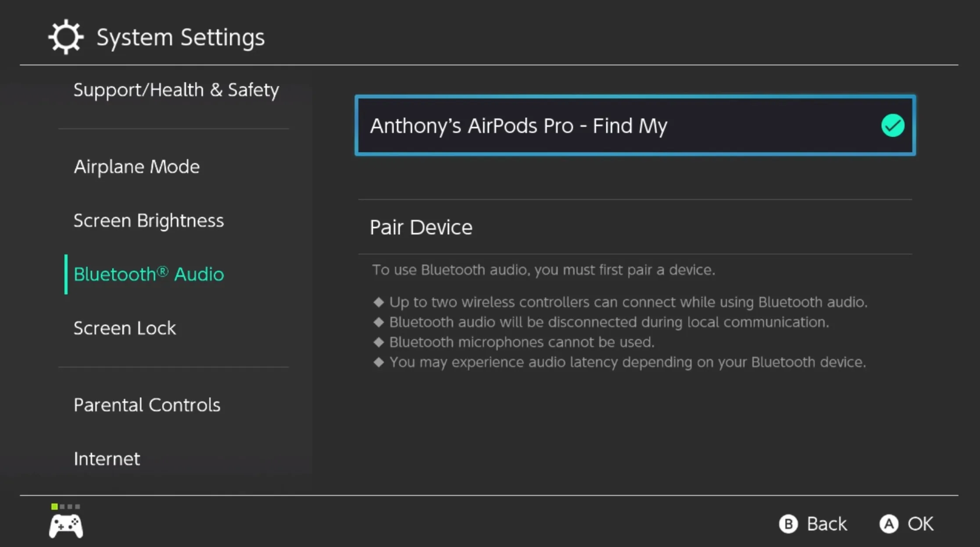Click the A button icon

889,524
